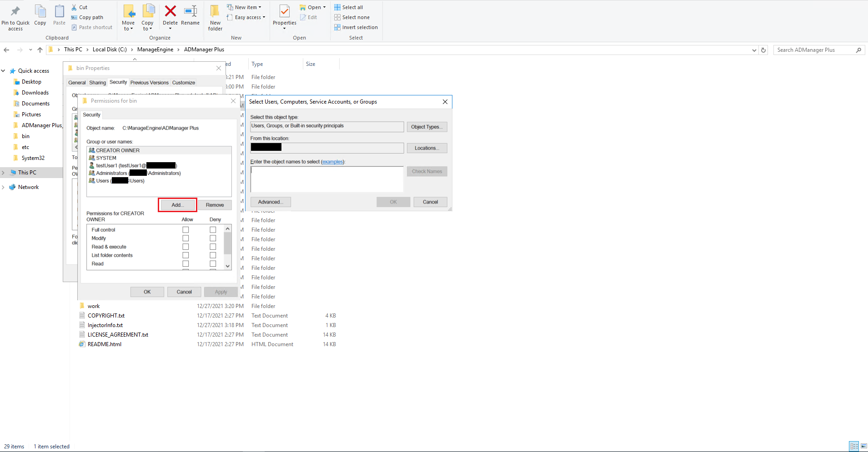Click the Add... button
Viewport: 868px width, 452px height.
[x=177, y=205]
